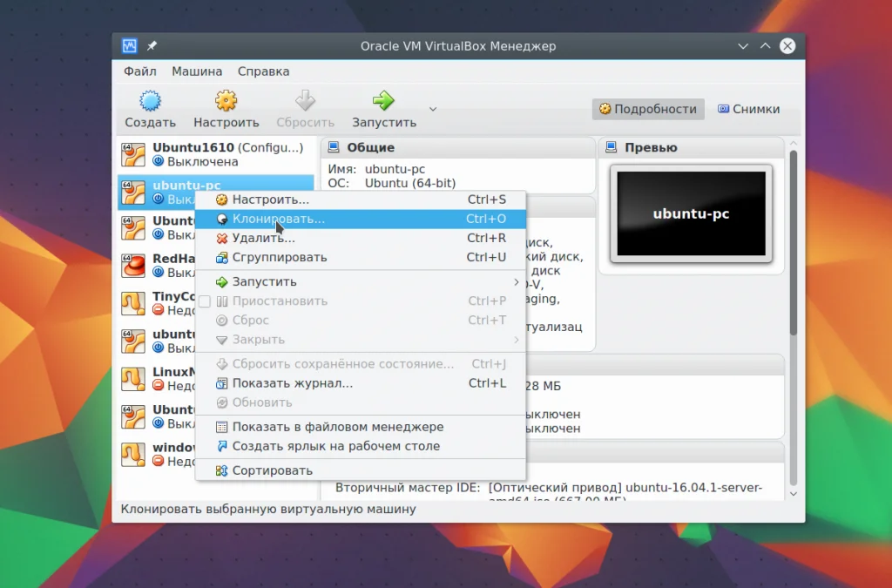Image resolution: width=892 pixels, height=588 pixels.
Task: Click the ubuntu-pc preview thumbnail
Action: coord(691,213)
